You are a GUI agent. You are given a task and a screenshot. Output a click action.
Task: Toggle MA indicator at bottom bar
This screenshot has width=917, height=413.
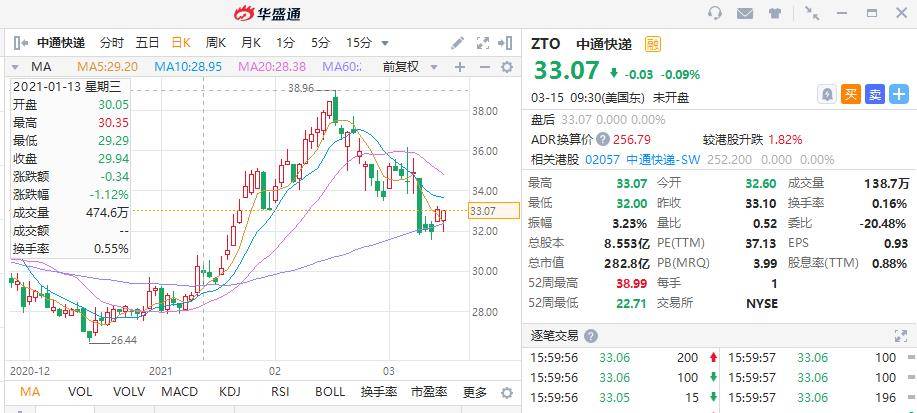pos(30,392)
